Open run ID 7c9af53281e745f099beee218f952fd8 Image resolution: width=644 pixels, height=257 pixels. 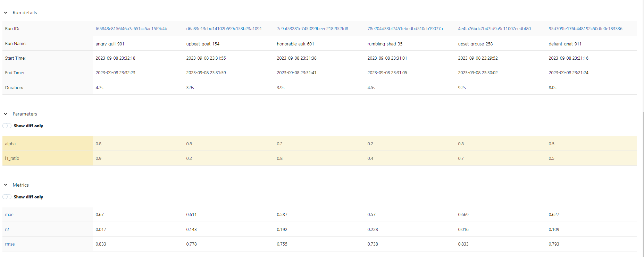312,29
